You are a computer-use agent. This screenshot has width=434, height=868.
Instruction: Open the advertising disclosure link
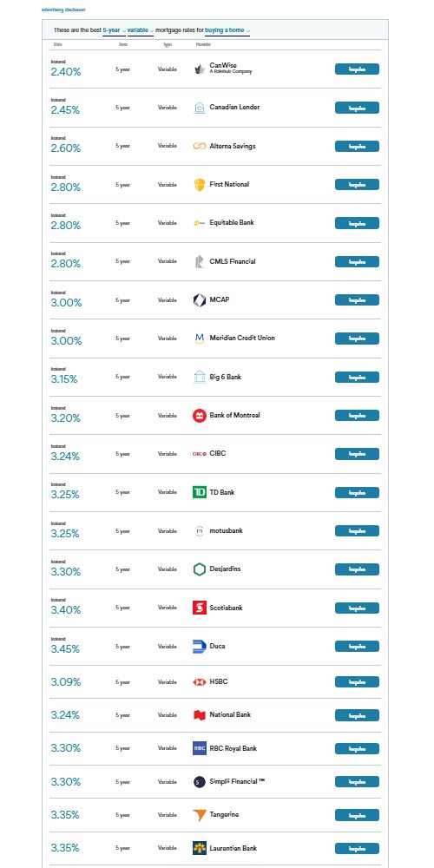click(x=63, y=10)
